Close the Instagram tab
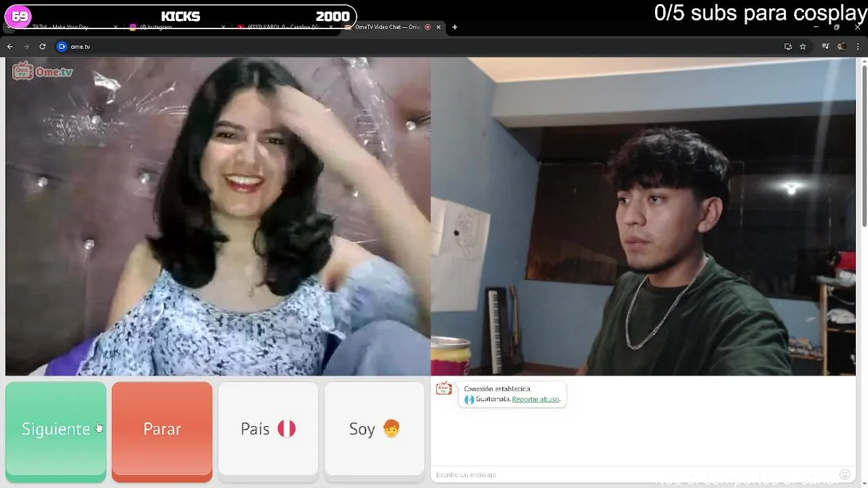868x488 pixels. [x=223, y=27]
